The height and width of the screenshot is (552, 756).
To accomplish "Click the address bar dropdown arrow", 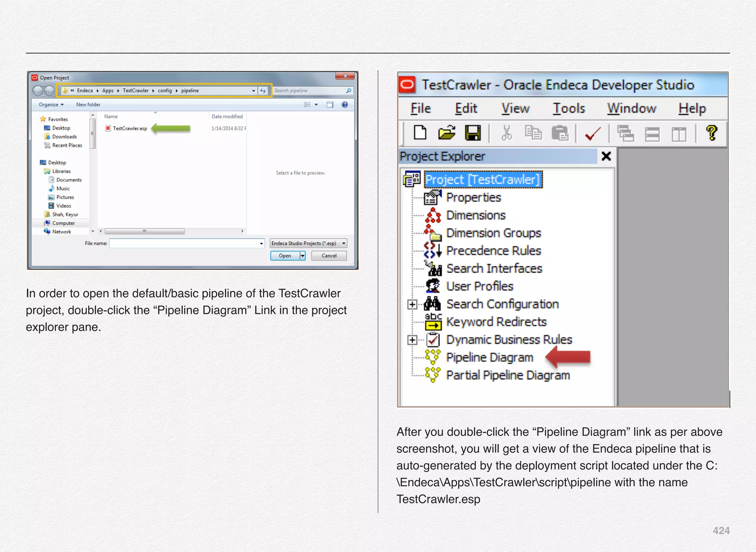I will [x=254, y=90].
